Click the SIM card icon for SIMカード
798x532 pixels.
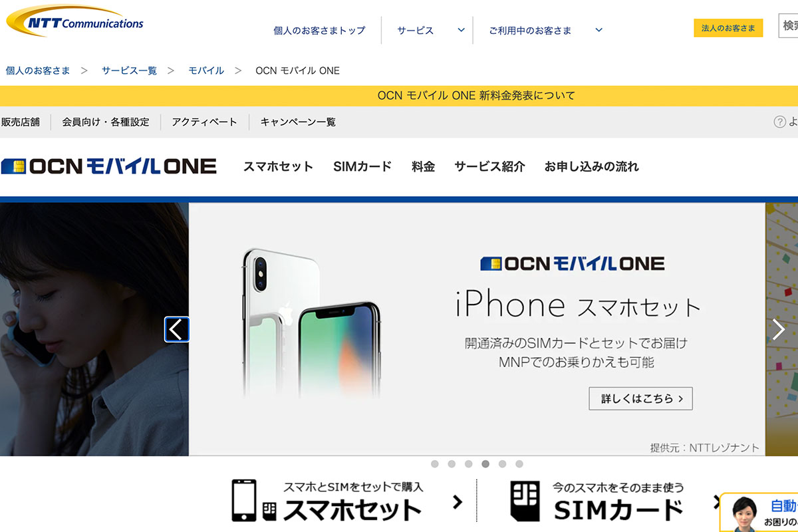point(525,501)
